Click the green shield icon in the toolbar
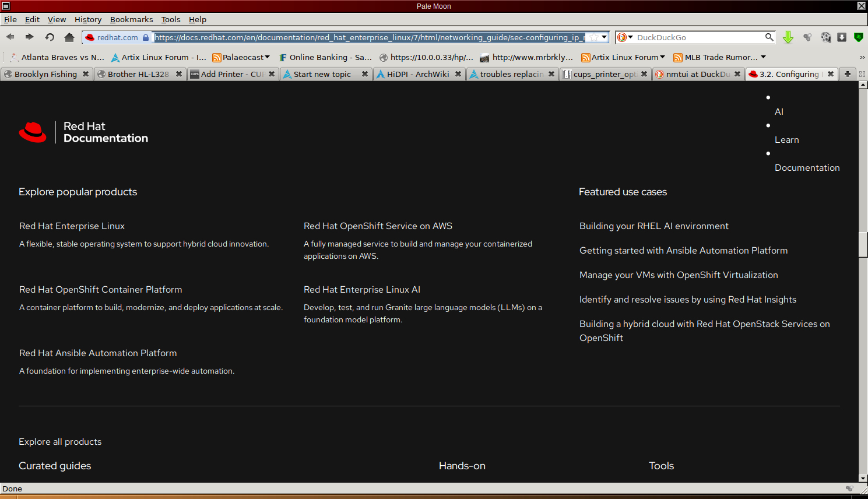 click(x=858, y=37)
